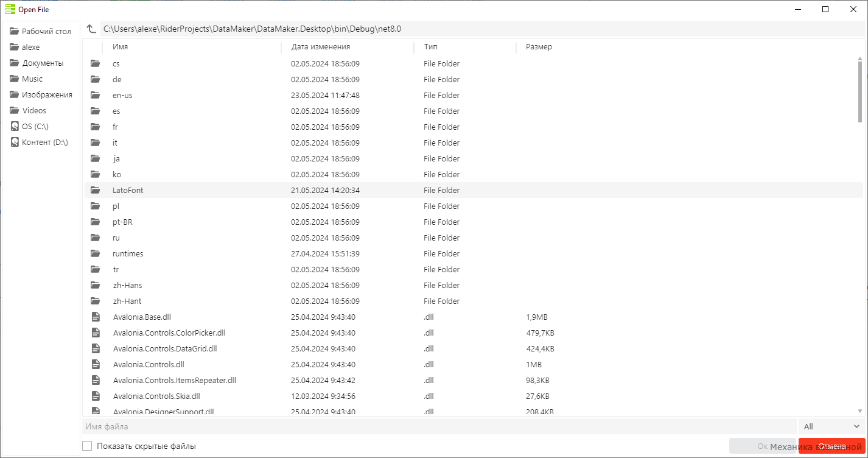The image size is (868, 458).
Task: Click the Изображения folder icon in sidebar
Action: point(15,94)
